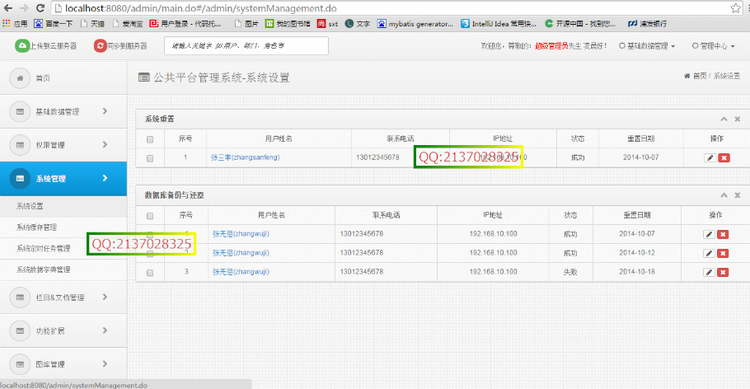Edit the 2014-10-07 backup row with the pencil icon

pos(709,234)
